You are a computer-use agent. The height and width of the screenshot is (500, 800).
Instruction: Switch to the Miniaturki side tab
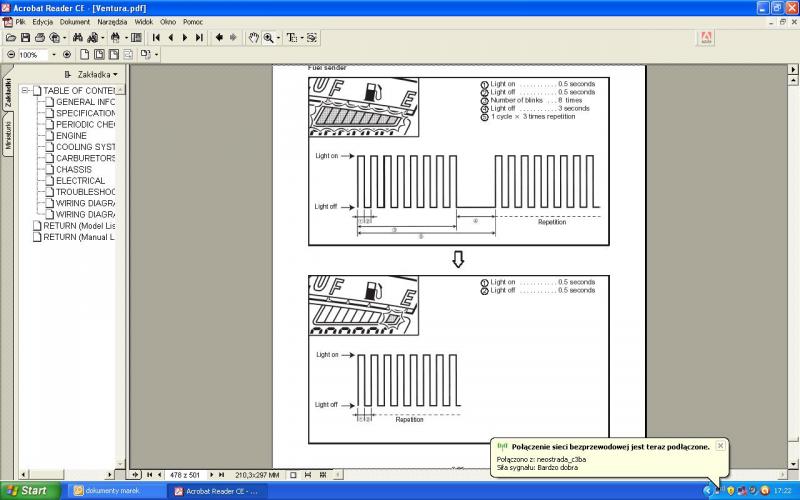pos(8,137)
